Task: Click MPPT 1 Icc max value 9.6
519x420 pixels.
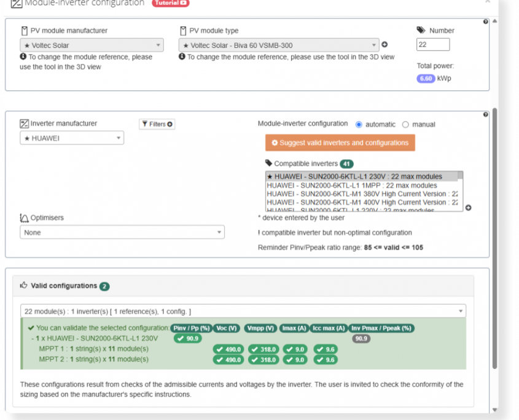Action: tap(326, 349)
